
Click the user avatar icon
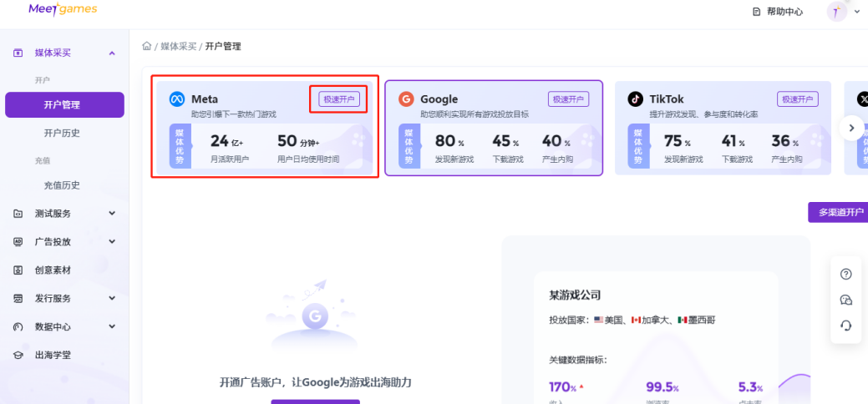tap(836, 11)
